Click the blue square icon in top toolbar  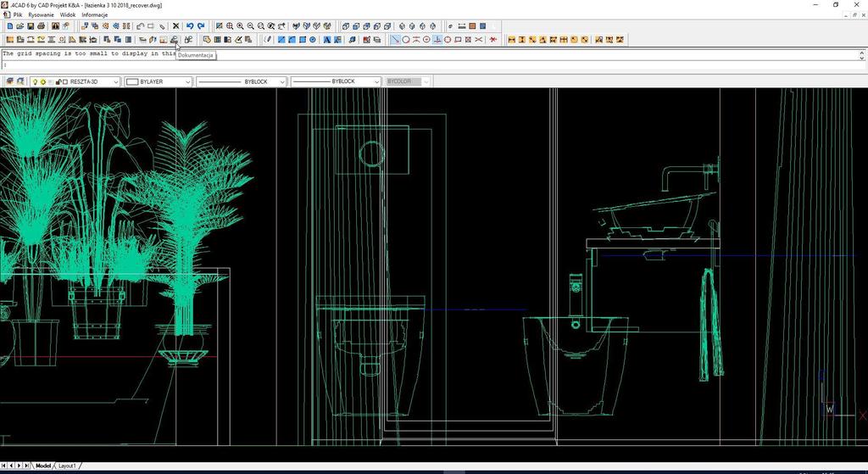pos(482,26)
